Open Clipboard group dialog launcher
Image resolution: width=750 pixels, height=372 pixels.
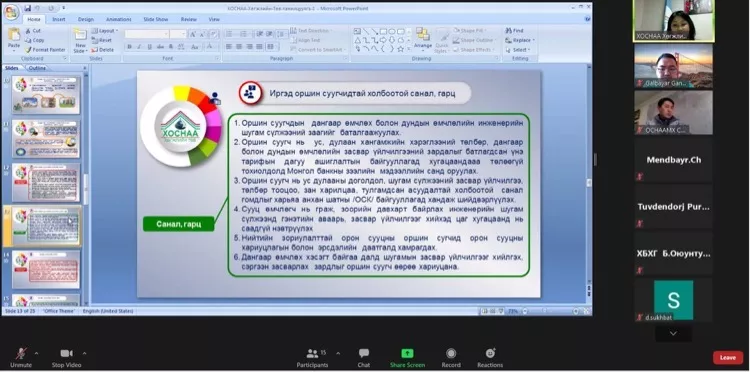point(65,58)
